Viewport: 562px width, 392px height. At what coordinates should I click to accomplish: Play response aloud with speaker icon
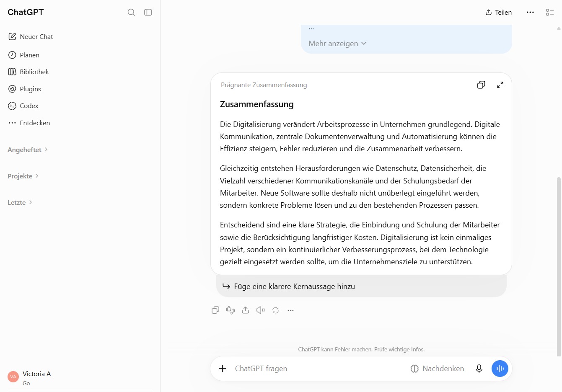(x=261, y=310)
